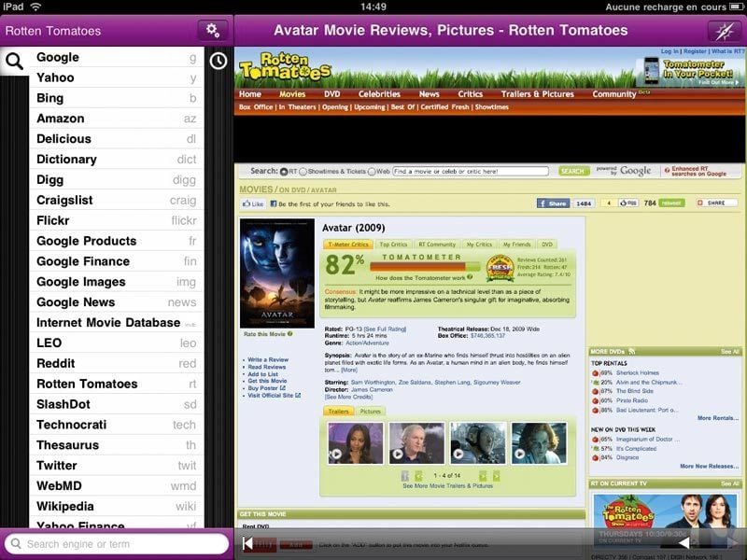The height and width of the screenshot is (560, 747).
Task: Expand the synopsis with the More link
Action: pos(348,371)
